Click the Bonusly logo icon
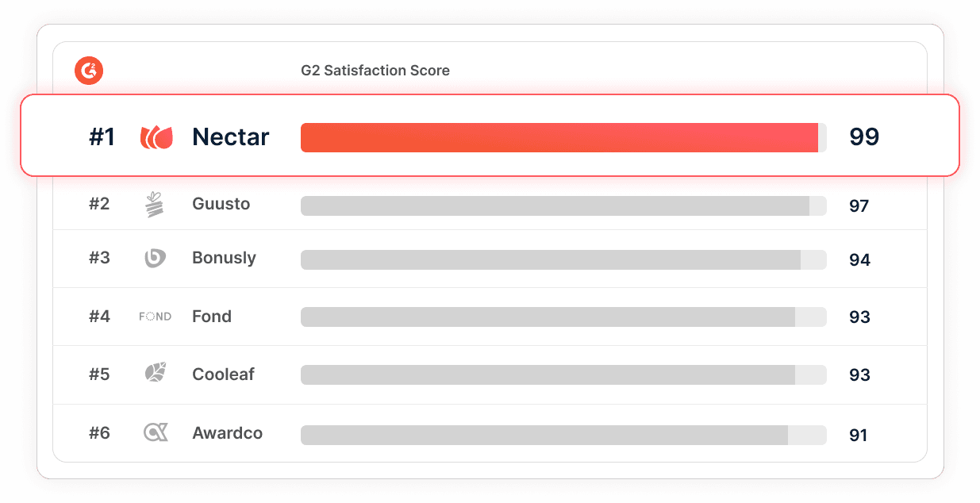 point(155,258)
